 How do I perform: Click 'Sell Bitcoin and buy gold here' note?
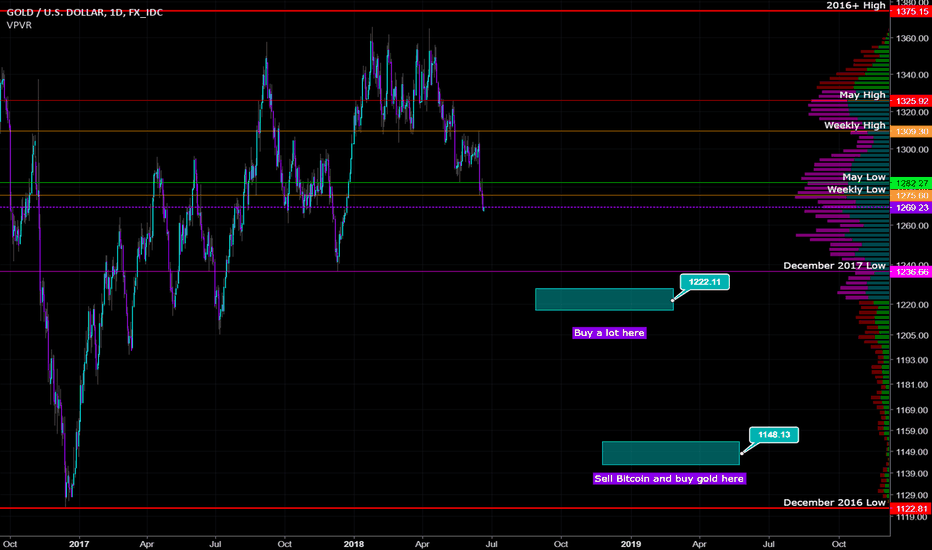(x=669, y=479)
